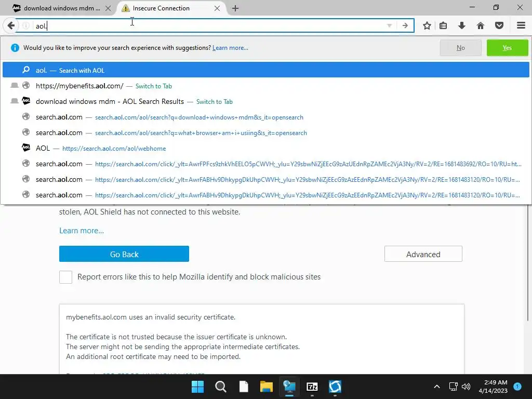Click the magnifier icon in the Search with AOL row
The width and height of the screenshot is (532, 399).
pyautogui.click(x=26, y=70)
